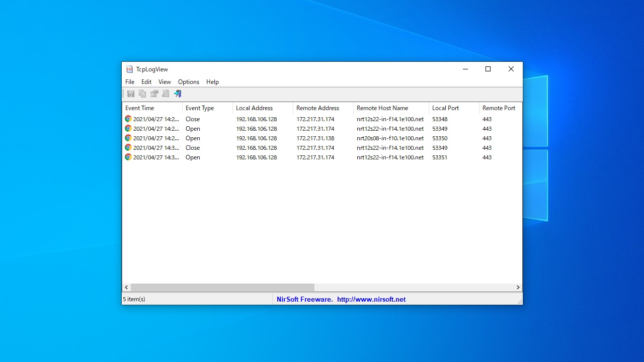Click the 'NirSoft Freeware.' status bar text
This screenshot has height=362, width=644.
pos(305,299)
